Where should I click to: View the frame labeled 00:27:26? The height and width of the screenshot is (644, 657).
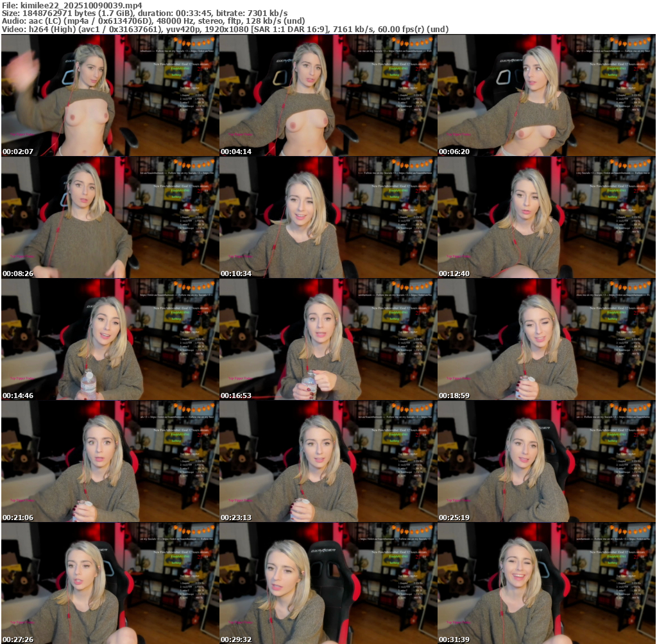[x=110, y=583]
